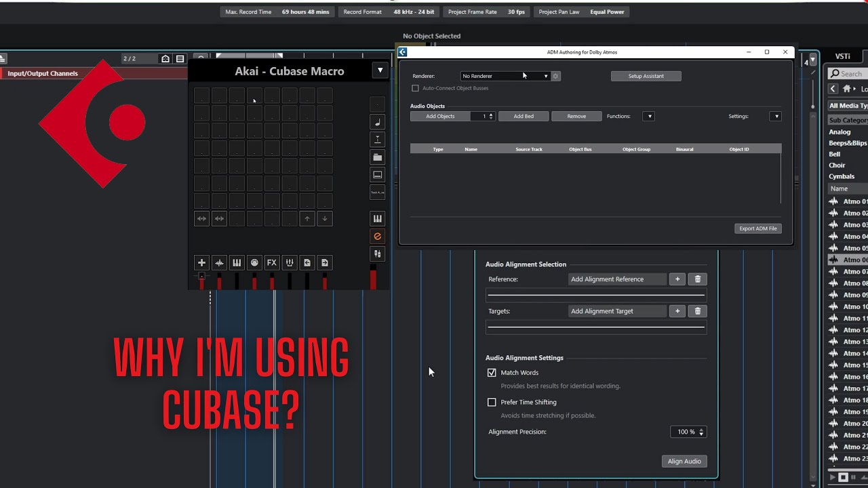Screen dimensions: 868x488
Task: Uncheck Match Words option
Action: click(492, 373)
